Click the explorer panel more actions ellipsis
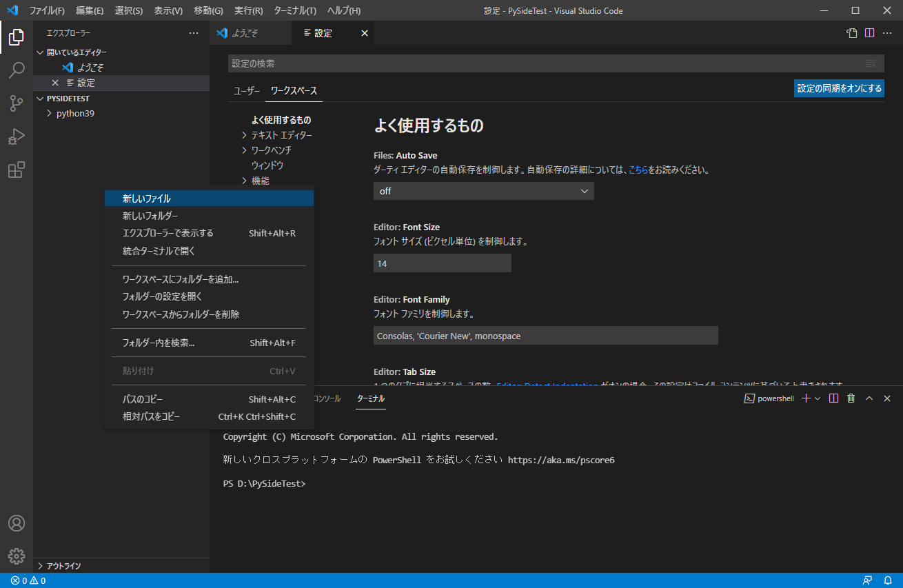The height and width of the screenshot is (588, 903). click(x=194, y=33)
